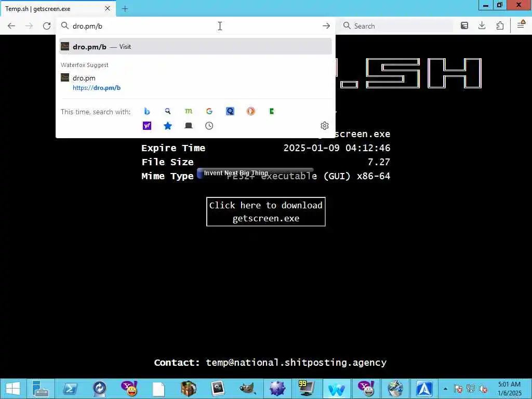The width and height of the screenshot is (532, 399).
Task: Search this time with Yahoo
Action: coord(147,126)
